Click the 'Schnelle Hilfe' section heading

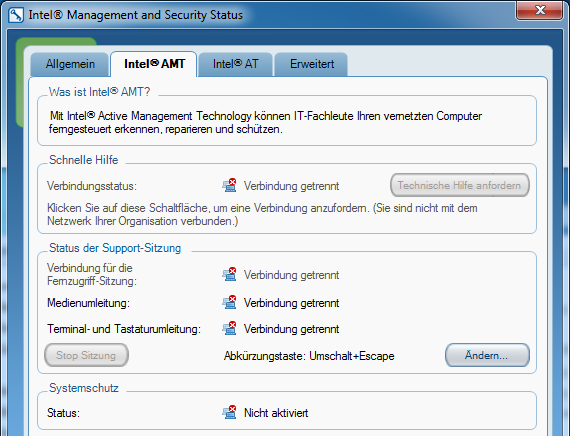tap(84, 160)
